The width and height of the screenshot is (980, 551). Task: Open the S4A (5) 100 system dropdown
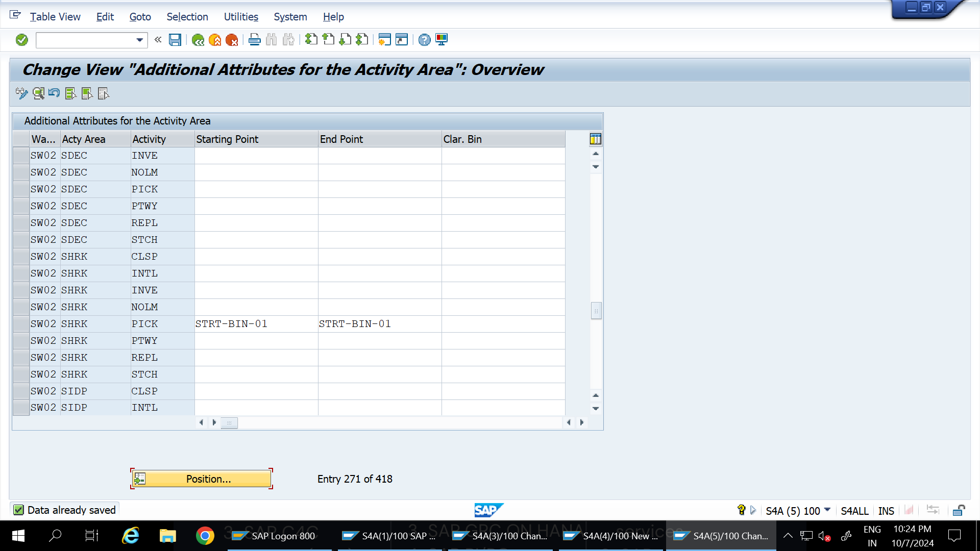(828, 510)
